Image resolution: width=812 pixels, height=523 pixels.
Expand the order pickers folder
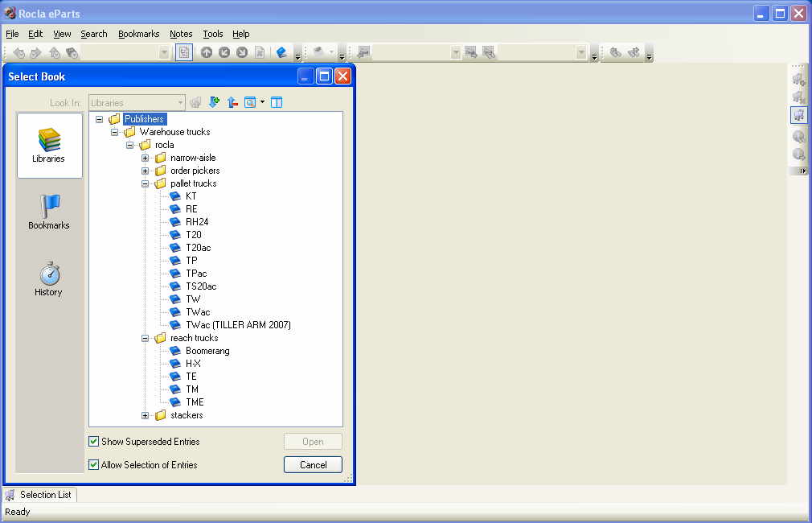(x=145, y=171)
